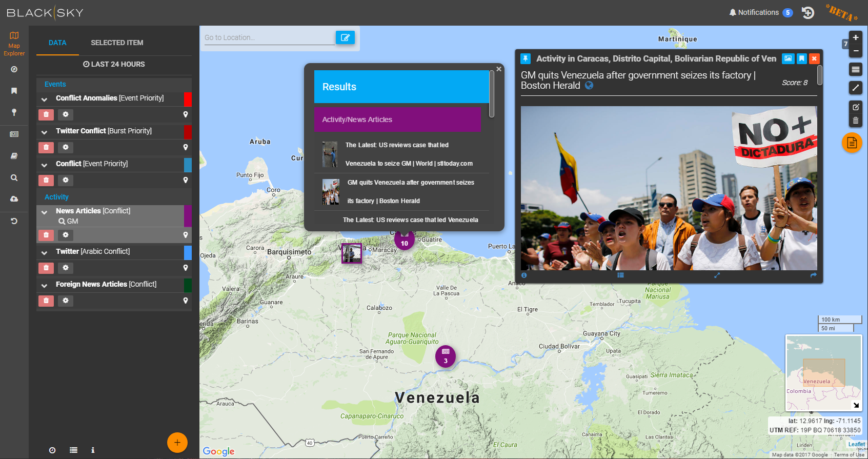868x459 pixels.
Task: Click the red Conflict Anomalies color swatch
Action: coord(188,98)
